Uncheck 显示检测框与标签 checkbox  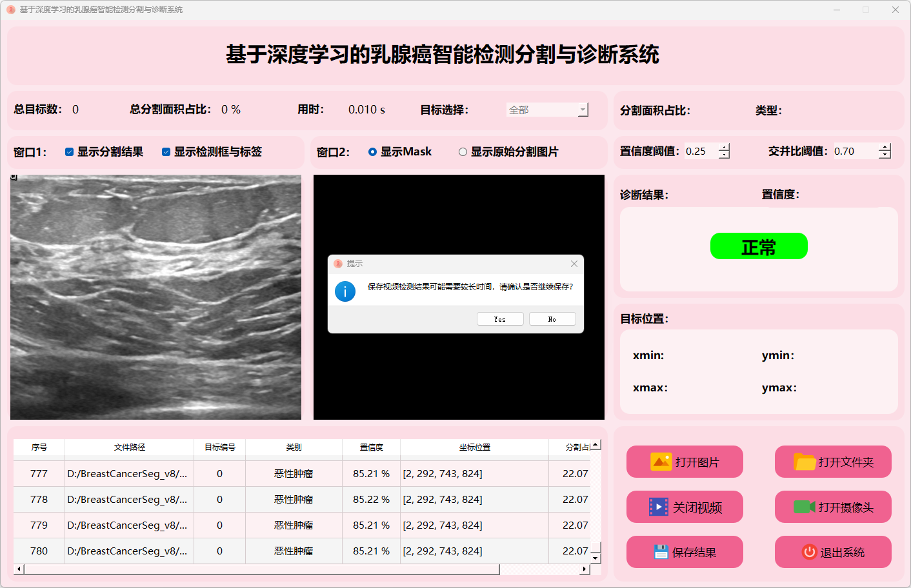click(166, 152)
